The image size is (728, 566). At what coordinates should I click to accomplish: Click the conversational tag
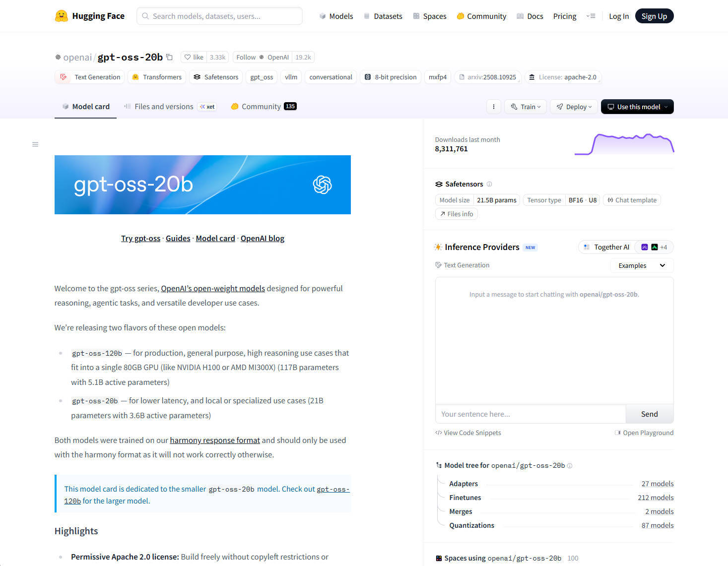click(x=331, y=77)
